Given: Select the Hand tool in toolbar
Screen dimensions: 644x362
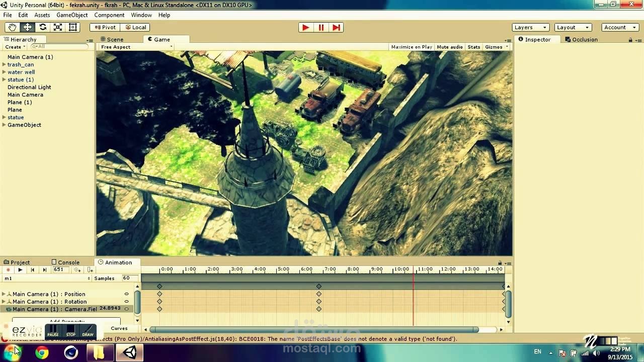Looking at the screenshot, I should pos(12,27).
